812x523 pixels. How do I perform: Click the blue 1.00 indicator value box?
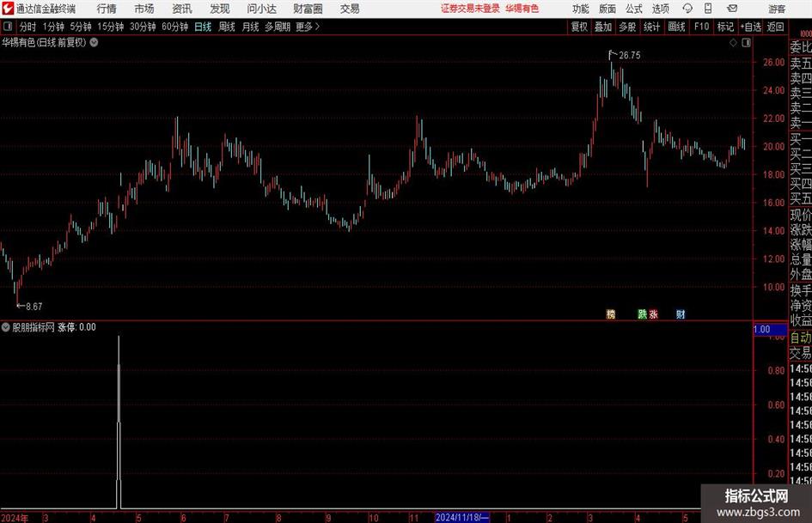[769, 329]
